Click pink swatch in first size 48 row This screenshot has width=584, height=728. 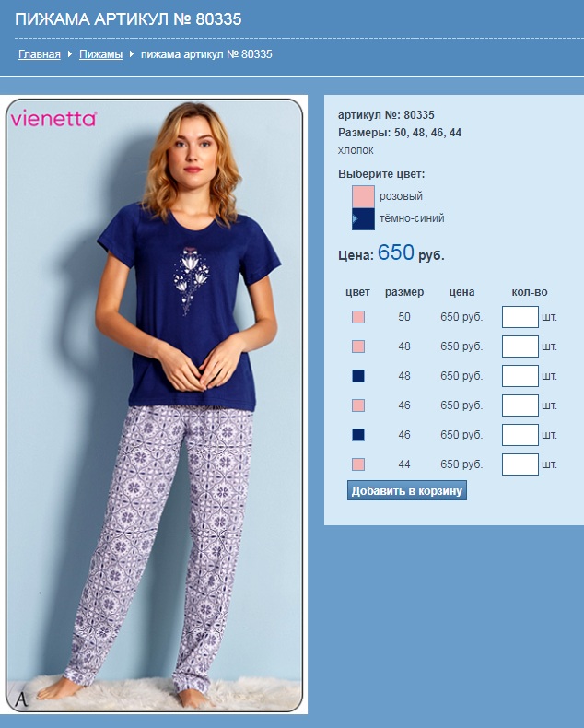pyautogui.click(x=358, y=346)
